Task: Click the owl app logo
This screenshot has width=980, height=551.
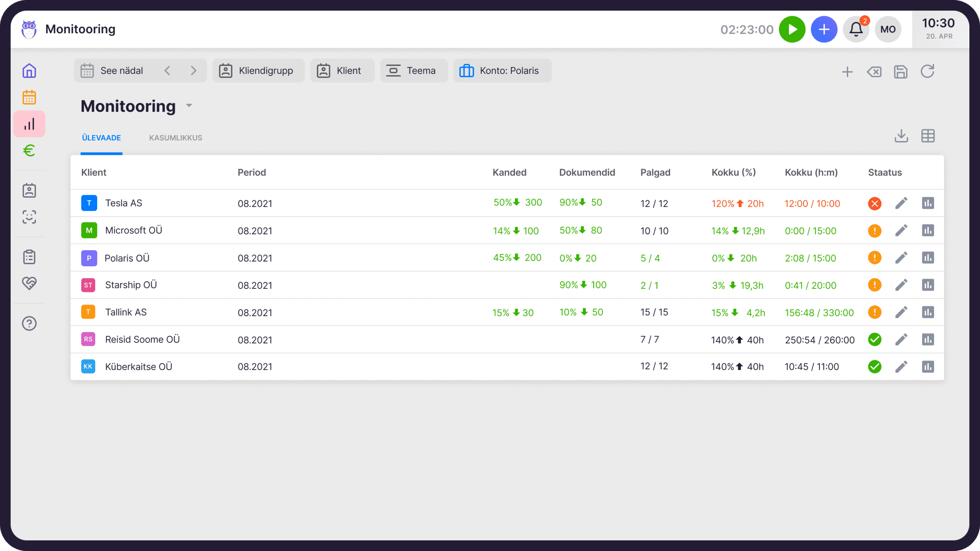Action: 29,29
